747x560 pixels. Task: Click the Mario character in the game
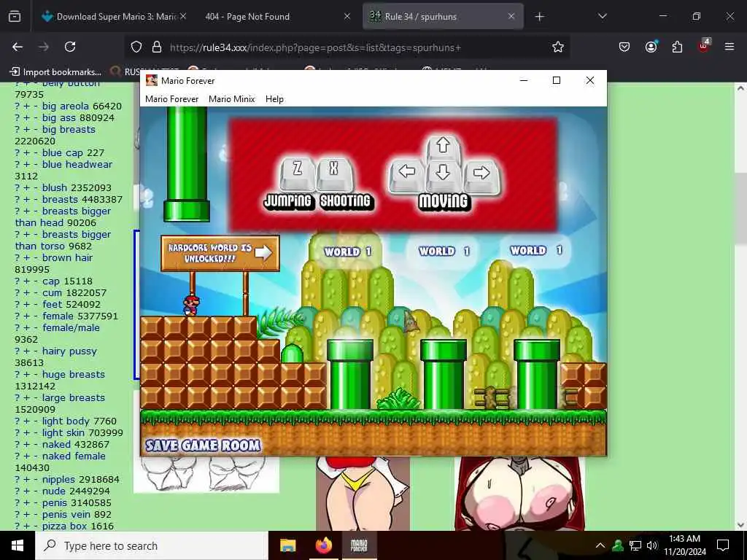click(x=191, y=306)
